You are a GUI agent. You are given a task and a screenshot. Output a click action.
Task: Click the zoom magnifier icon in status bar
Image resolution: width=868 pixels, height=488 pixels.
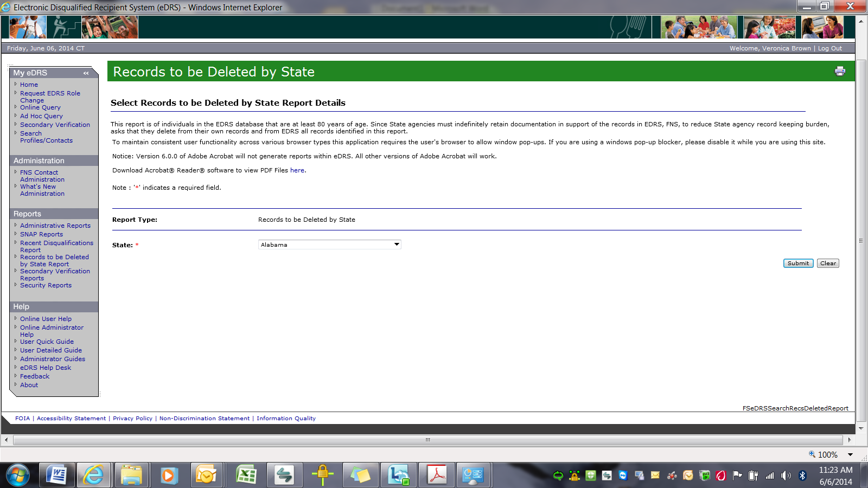pos(812,454)
